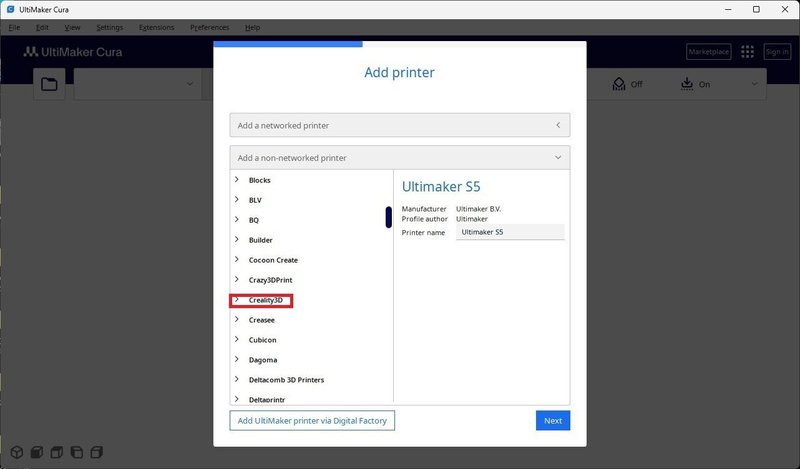Click Add UltiMaker printer via Digital Factory
The image size is (800, 469).
pos(312,421)
